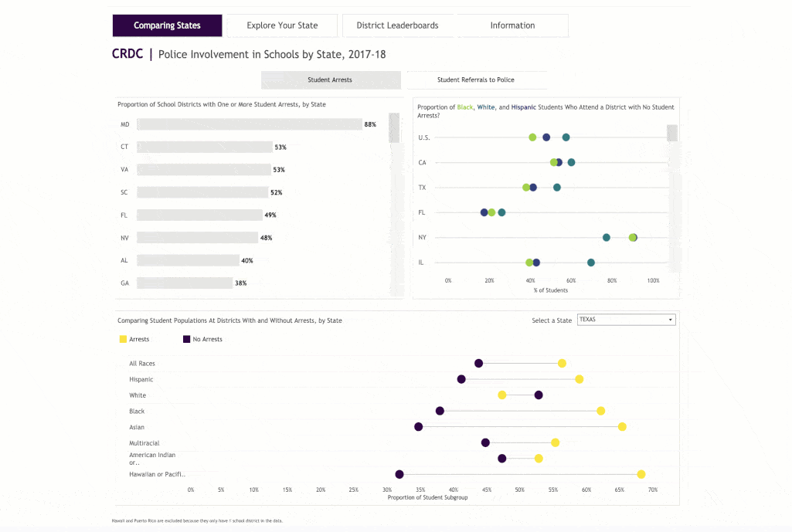Click the Georgia 38% bar
The height and width of the screenshot is (532, 792).
(x=185, y=283)
